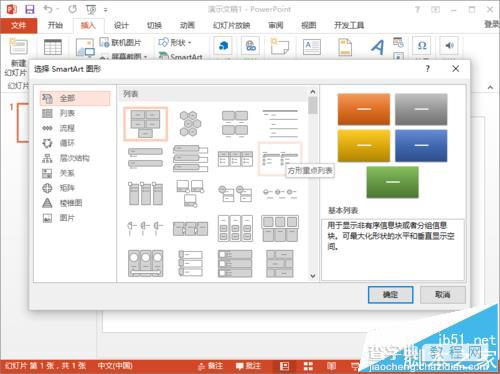Toggle 备注 (Notes) in status bar
The width and height of the screenshot is (500, 374).
click(x=210, y=366)
